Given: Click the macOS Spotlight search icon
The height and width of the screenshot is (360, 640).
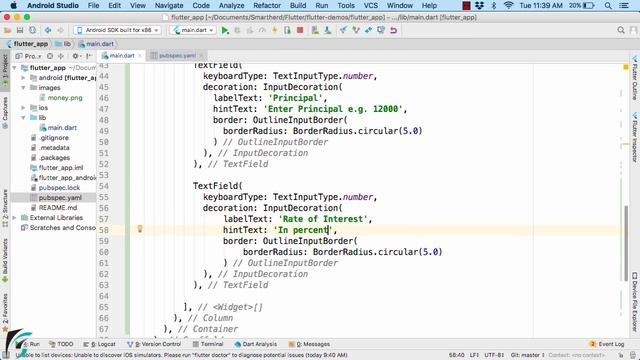Looking at the screenshot, I should point(608,6).
